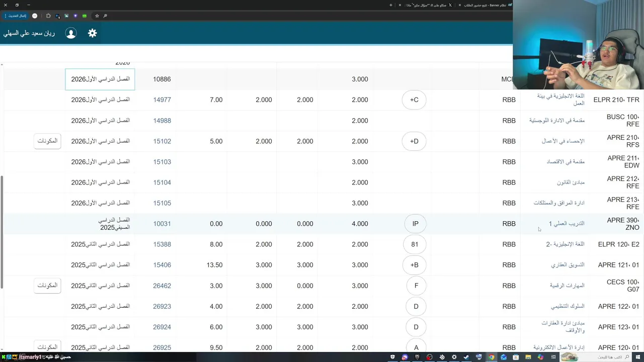Open Windows Security shield in taskbar
Screen dimensions: 644x362
click(392, 357)
